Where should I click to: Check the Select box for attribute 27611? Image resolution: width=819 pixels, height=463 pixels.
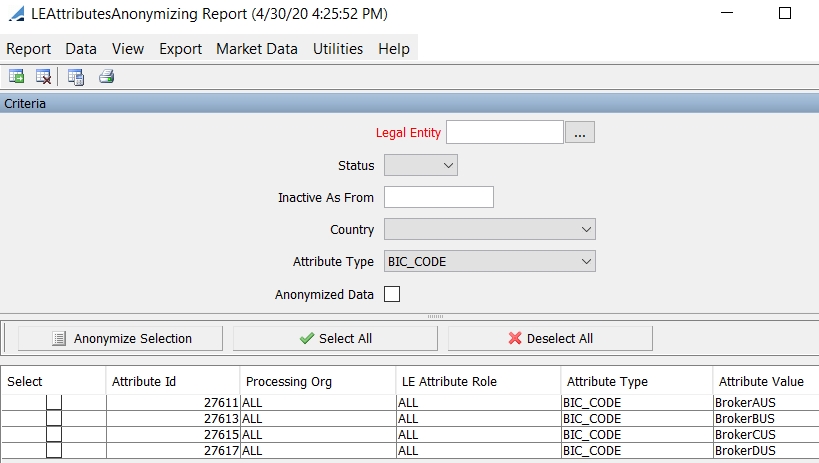click(54, 402)
